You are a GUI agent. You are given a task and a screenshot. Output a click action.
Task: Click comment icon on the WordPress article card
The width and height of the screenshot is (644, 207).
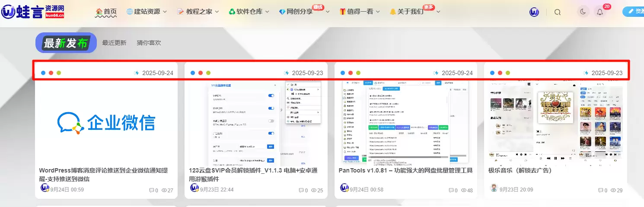click(x=152, y=190)
